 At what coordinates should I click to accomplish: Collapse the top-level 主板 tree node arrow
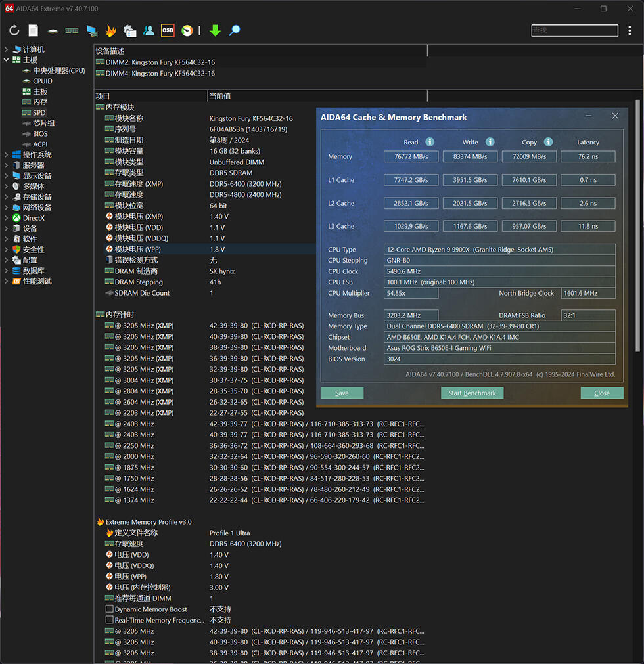click(7, 60)
